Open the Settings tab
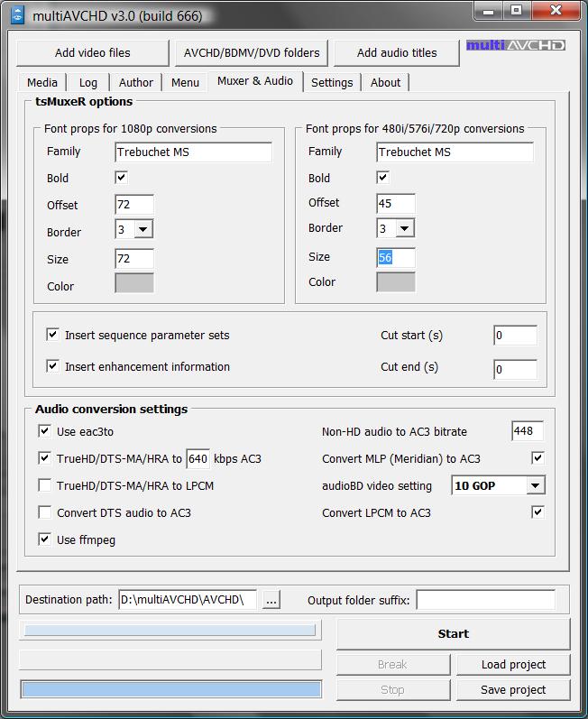This screenshot has height=719, width=588. [332, 83]
